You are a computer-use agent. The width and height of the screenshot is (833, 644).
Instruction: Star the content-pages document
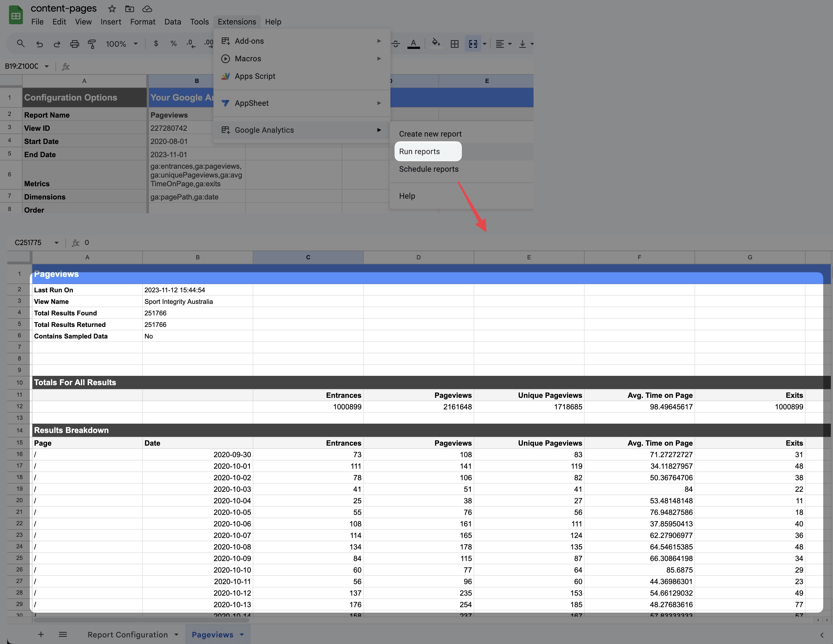point(112,9)
